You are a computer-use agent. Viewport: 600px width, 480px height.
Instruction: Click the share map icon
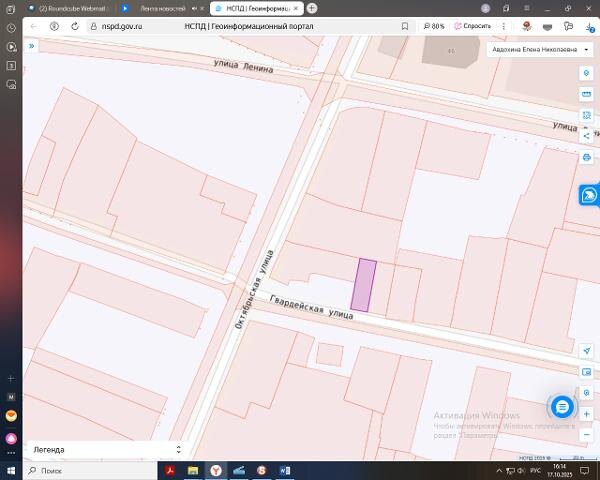(x=586, y=136)
